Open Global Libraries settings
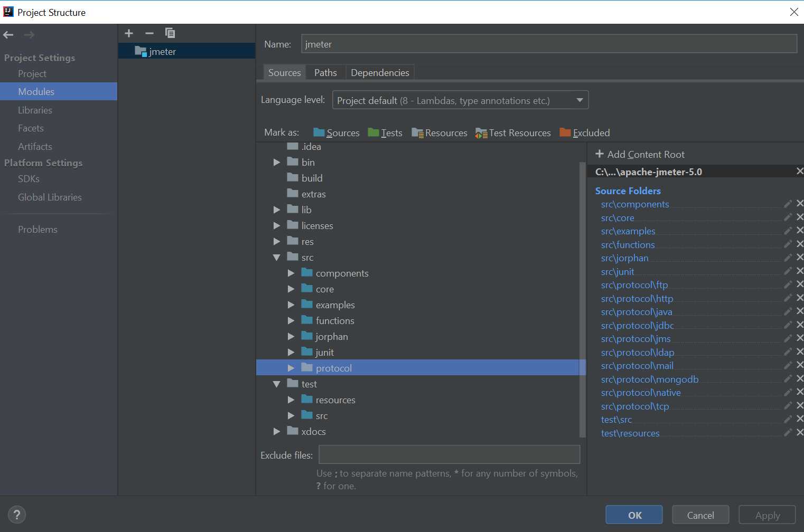Viewport: 804px width, 532px height. 50,197
